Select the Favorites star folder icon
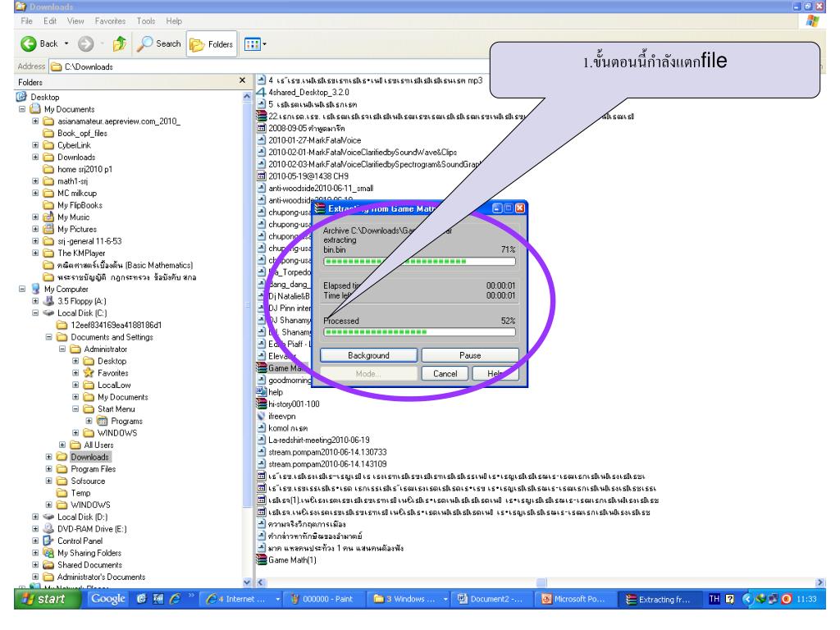 pos(89,373)
